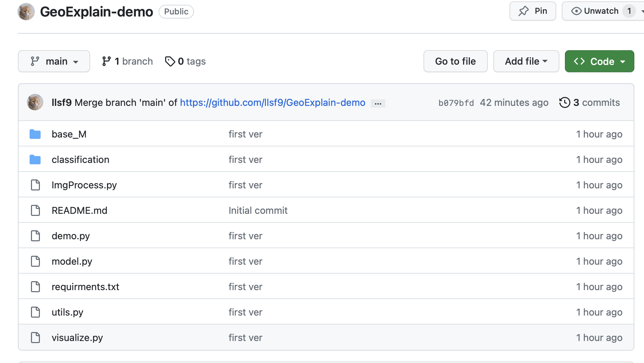The height and width of the screenshot is (363, 644).
Task: Open the first ver commit for visualize.py
Action: (245, 338)
